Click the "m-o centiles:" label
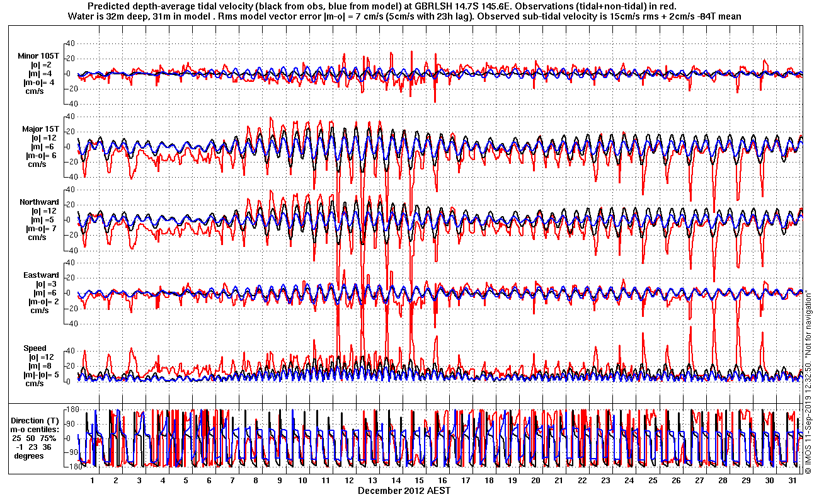 click(36, 429)
